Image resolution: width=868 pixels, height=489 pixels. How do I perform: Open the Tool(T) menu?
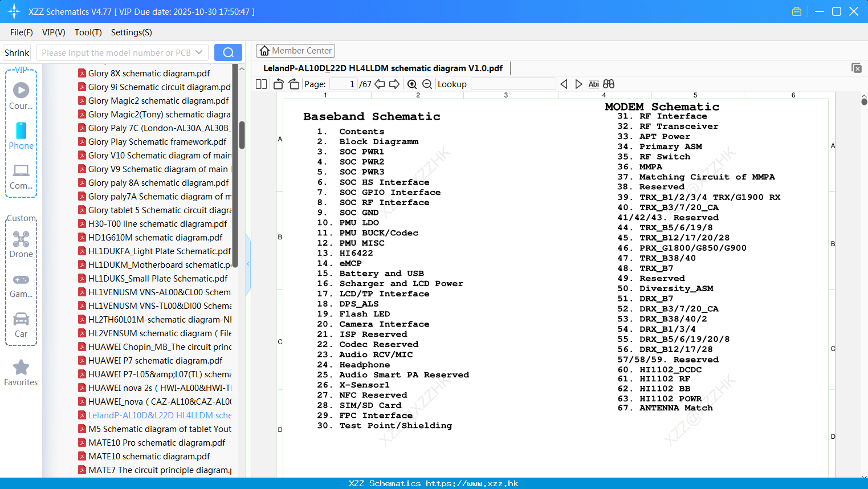click(x=88, y=32)
